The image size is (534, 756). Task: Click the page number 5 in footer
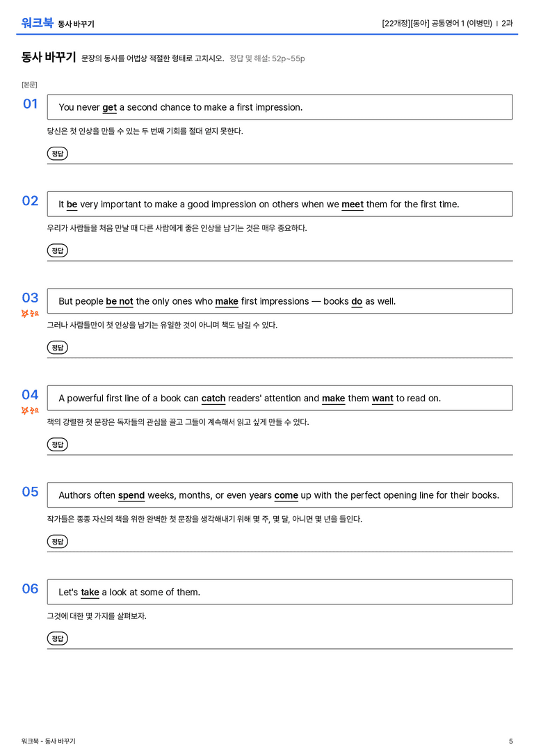pyautogui.click(x=511, y=741)
